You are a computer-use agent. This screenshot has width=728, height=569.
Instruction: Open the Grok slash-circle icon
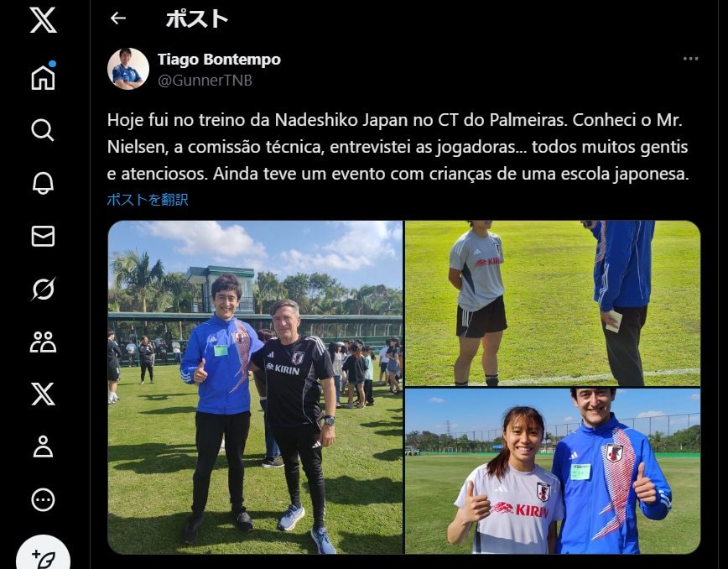coord(43,289)
